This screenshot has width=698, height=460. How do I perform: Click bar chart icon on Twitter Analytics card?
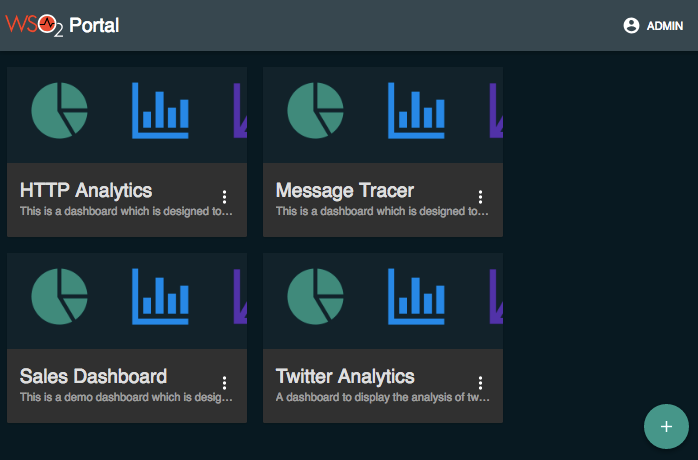(x=416, y=297)
